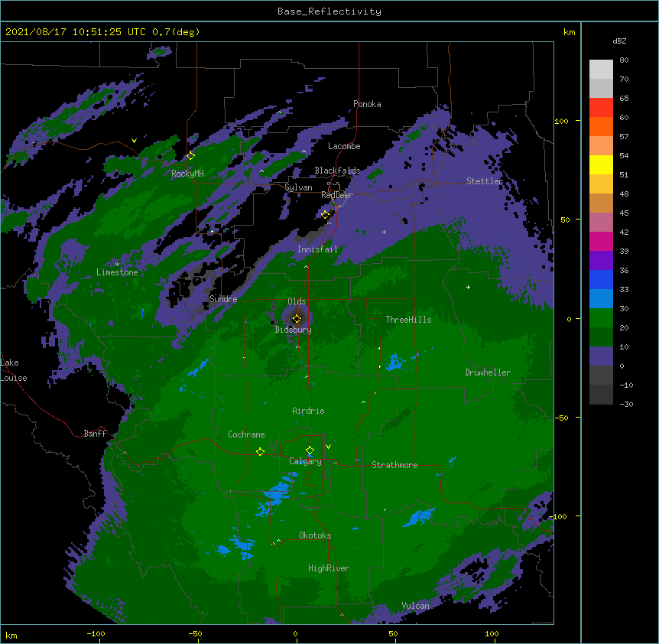Select the Innisfail town label

[317, 249]
